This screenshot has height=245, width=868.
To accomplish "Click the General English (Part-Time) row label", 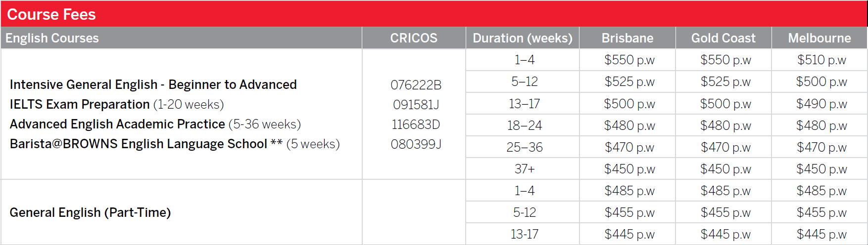I will (90, 212).
